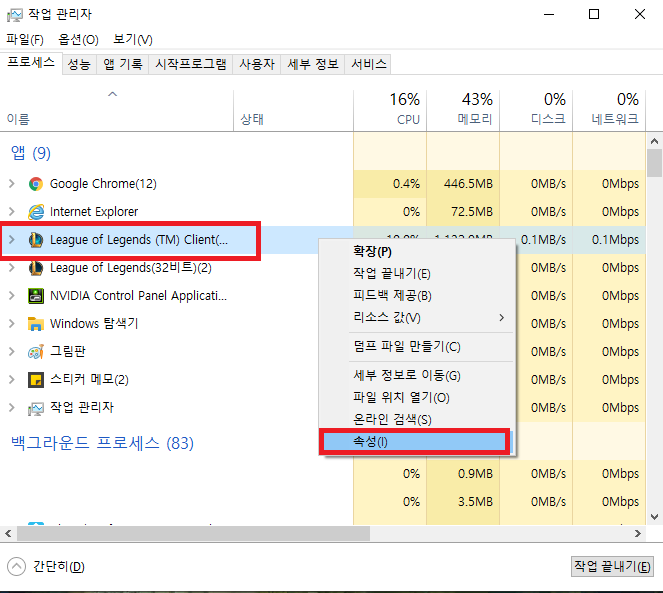
Task: Open the 보기(V) menu
Action: click(x=132, y=39)
